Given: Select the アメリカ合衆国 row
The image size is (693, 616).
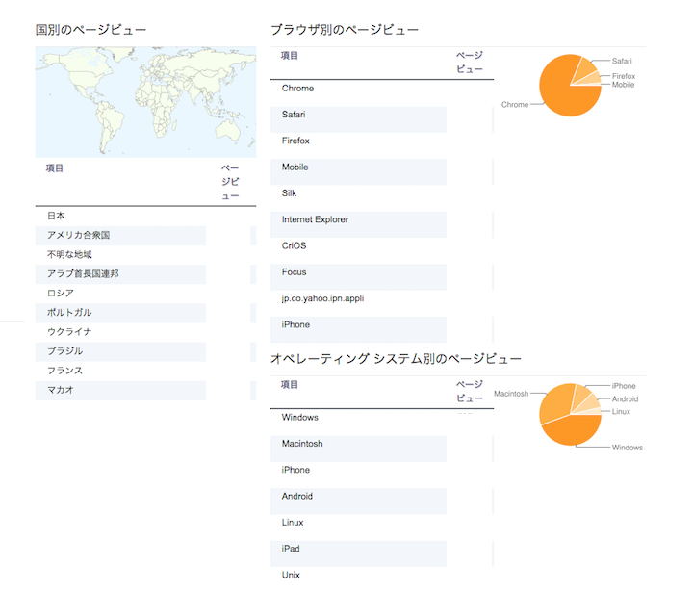Looking at the screenshot, I should tap(145, 236).
